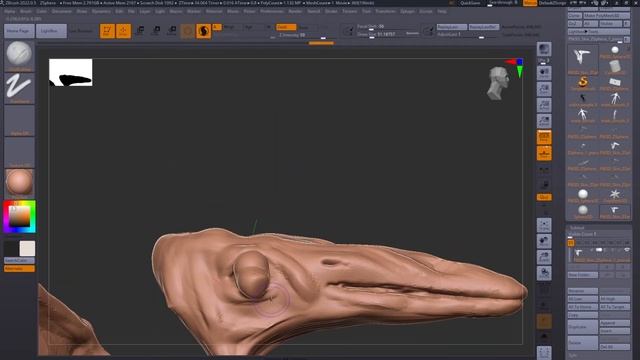The width and height of the screenshot is (640, 360).
Task: Click the QuickSave button
Action: [470, 3]
